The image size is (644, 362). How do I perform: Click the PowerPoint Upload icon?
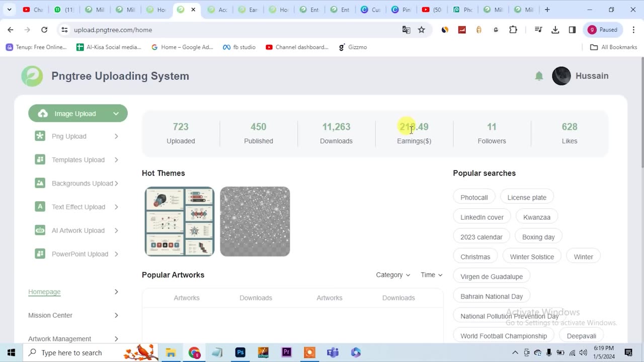40,254
